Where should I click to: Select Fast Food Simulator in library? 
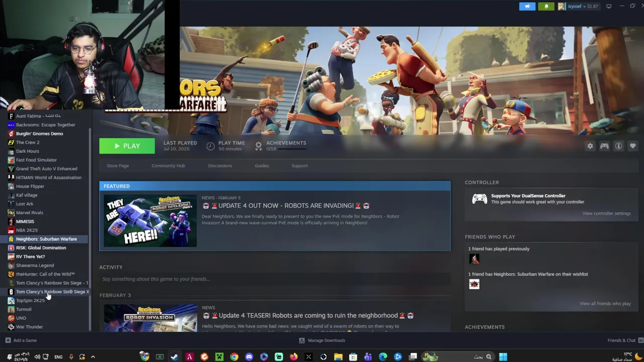(36, 160)
